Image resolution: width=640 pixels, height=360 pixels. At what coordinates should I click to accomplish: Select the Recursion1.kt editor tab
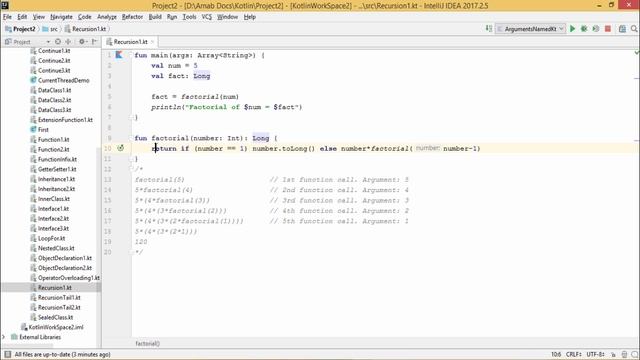(x=130, y=42)
